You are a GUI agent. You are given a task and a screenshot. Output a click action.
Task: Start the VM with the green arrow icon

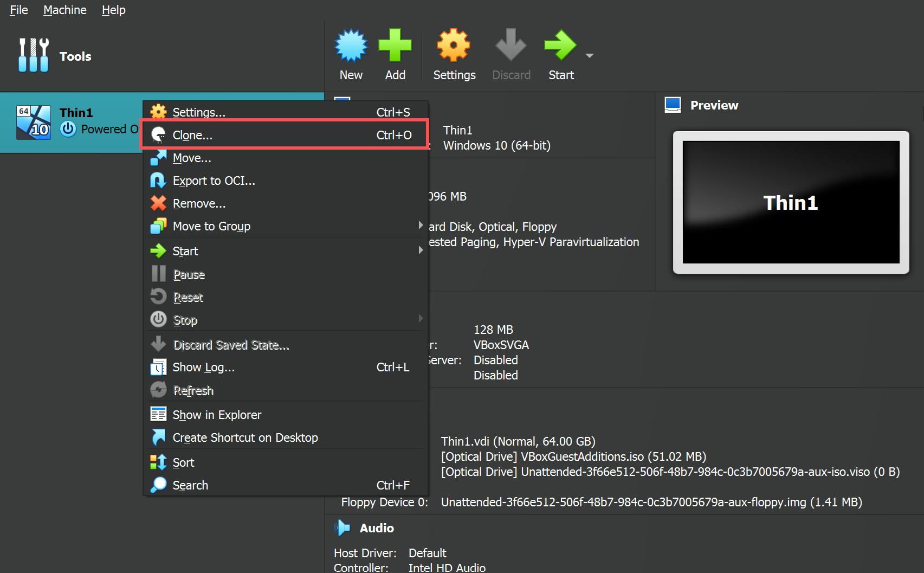coord(560,45)
